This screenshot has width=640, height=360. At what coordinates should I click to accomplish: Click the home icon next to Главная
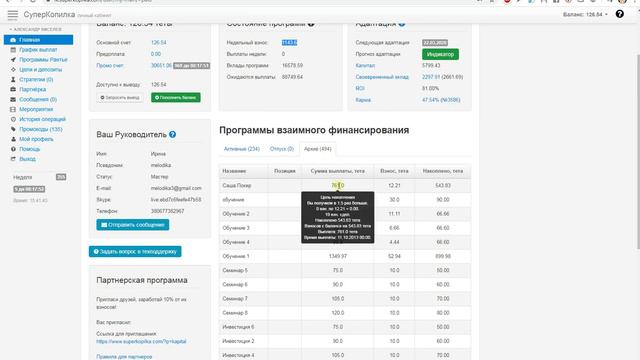(13, 40)
